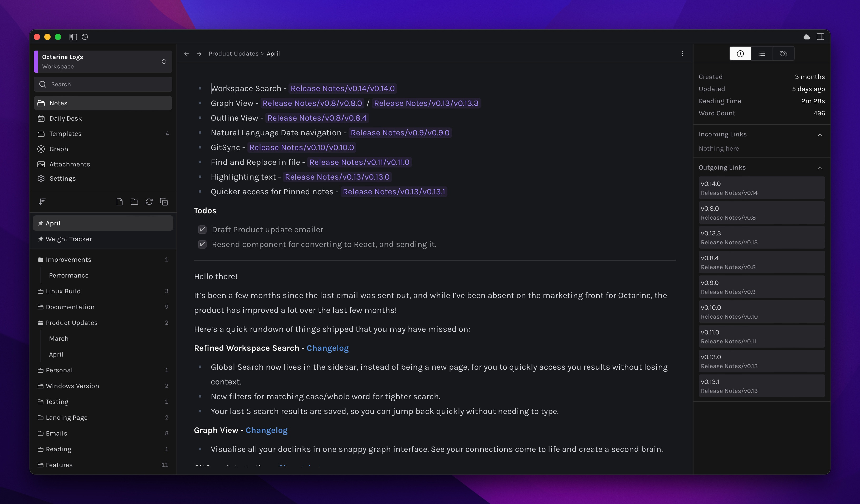
Task: Create a new folder in notes list
Action: [134, 202]
